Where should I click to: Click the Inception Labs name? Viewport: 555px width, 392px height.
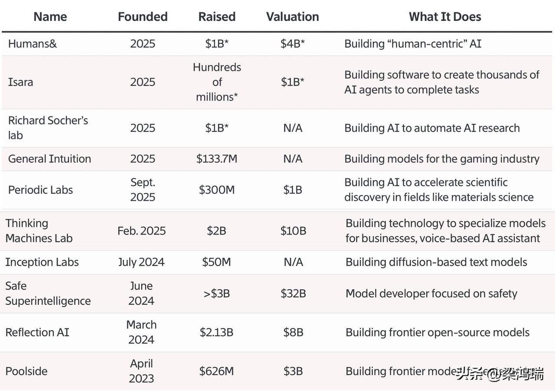[x=42, y=262]
